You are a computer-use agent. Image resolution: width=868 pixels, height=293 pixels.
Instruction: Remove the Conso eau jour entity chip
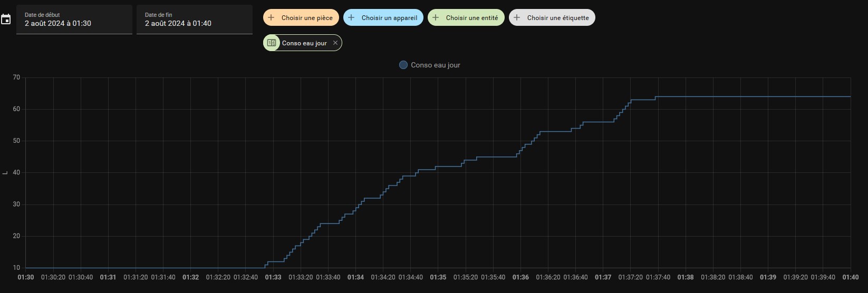[335, 43]
